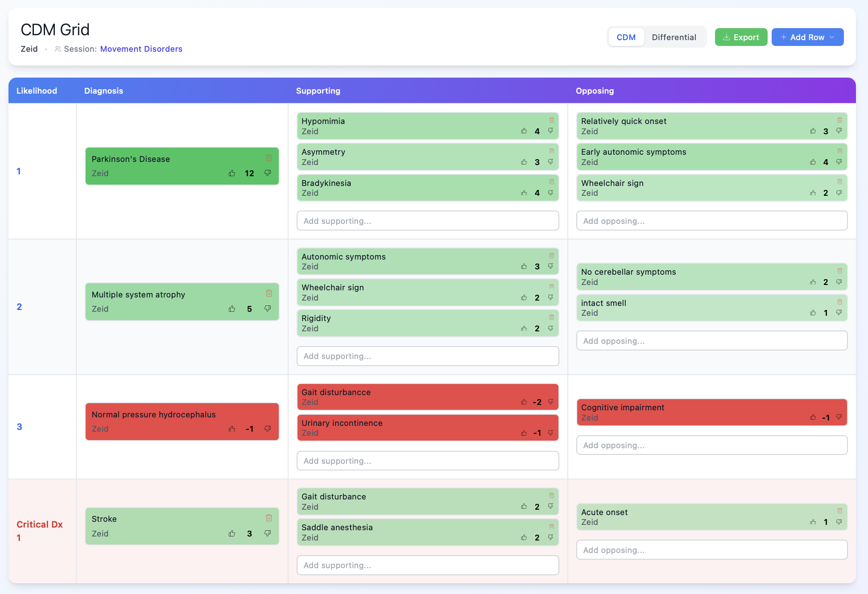Delete the Stroke diagnosis card

(x=269, y=518)
